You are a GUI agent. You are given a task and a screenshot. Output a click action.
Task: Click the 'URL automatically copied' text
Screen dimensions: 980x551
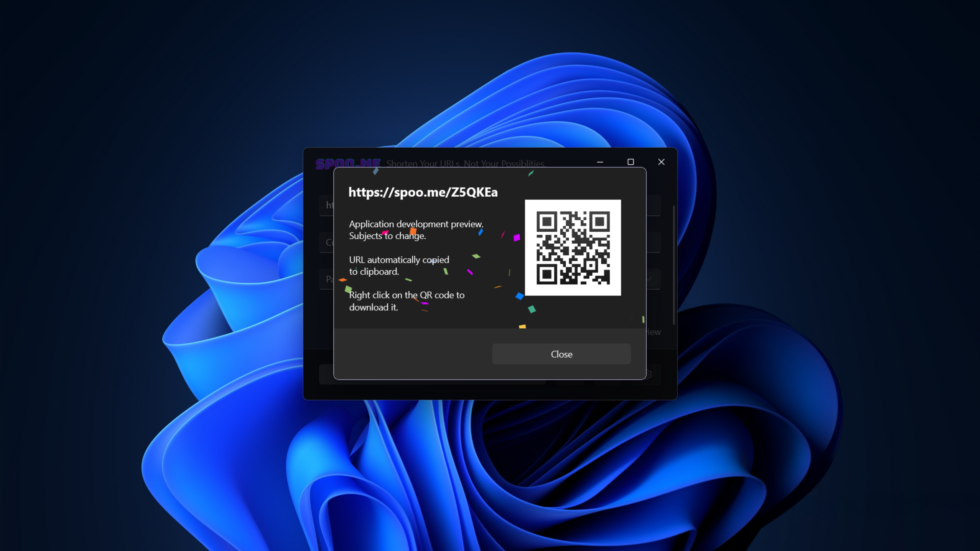[399, 260]
